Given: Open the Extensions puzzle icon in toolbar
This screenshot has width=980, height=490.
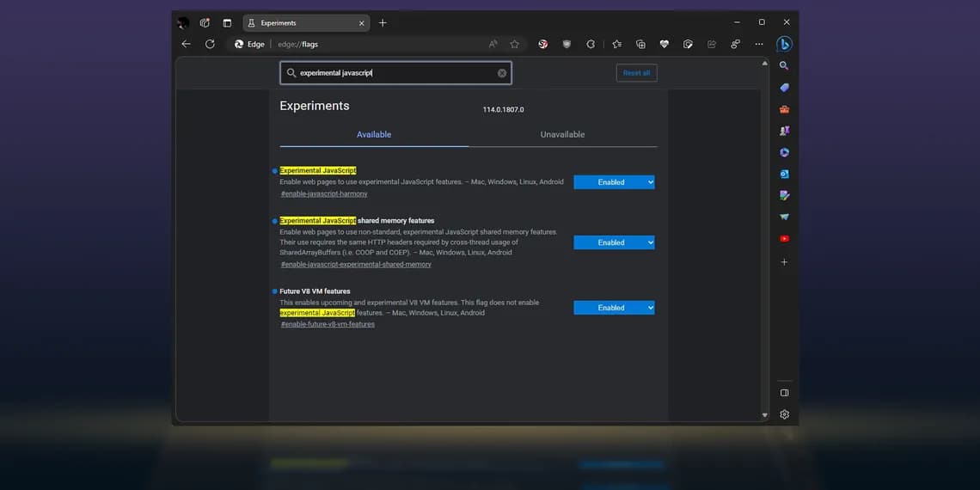Looking at the screenshot, I should [591, 45].
